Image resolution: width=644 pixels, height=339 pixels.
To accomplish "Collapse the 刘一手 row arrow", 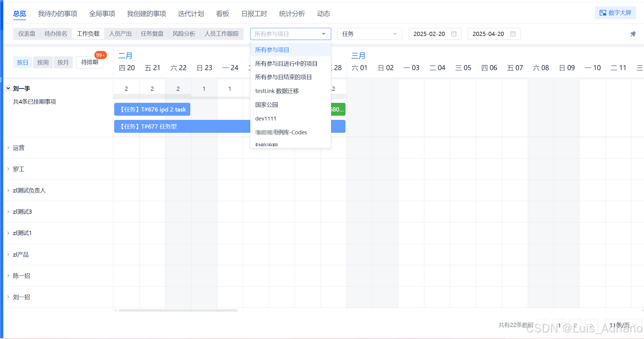I will (8, 88).
